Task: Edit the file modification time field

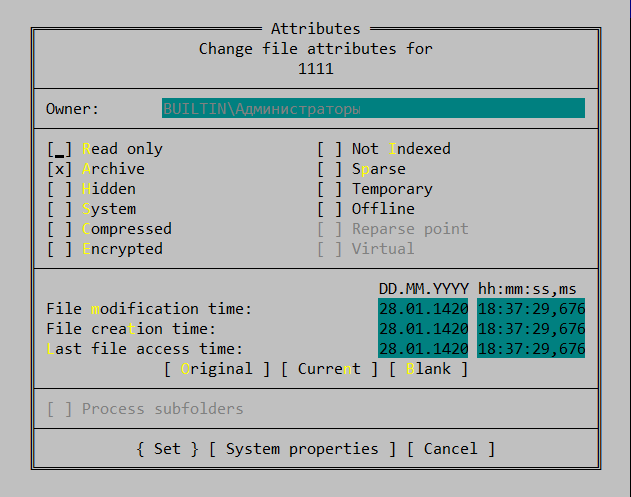Action: point(531,309)
